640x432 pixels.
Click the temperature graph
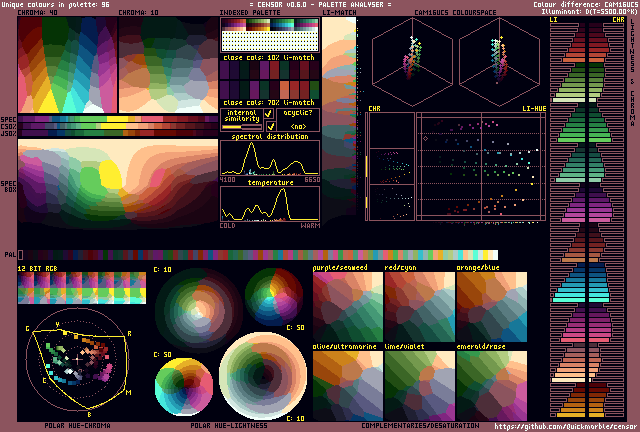(270, 205)
